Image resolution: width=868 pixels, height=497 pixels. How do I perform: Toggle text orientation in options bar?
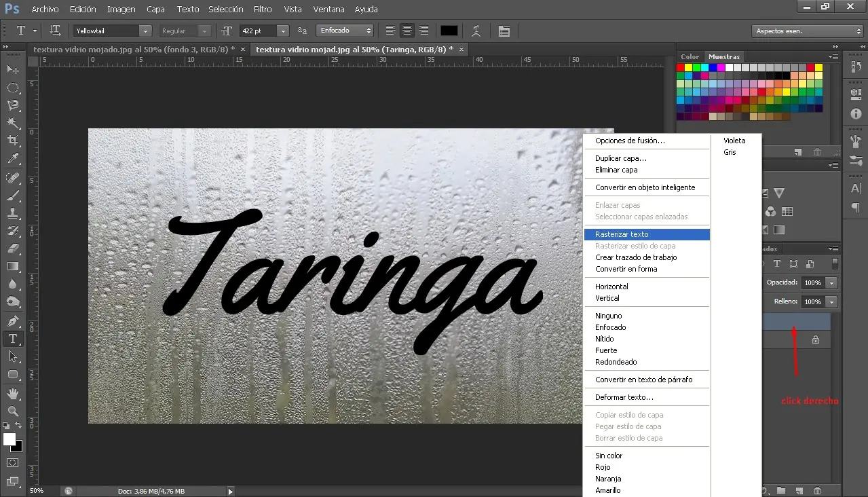tap(56, 31)
